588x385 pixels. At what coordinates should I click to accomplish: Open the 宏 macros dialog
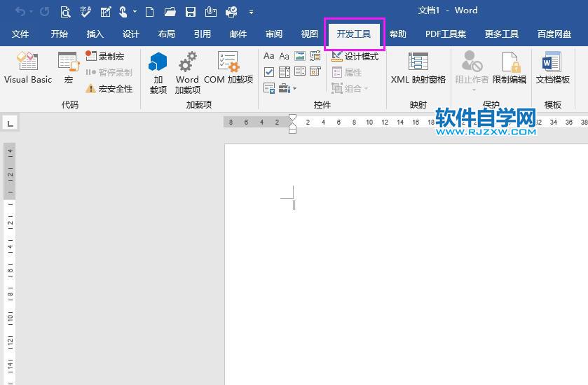pyautogui.click(x=68, y=67)
